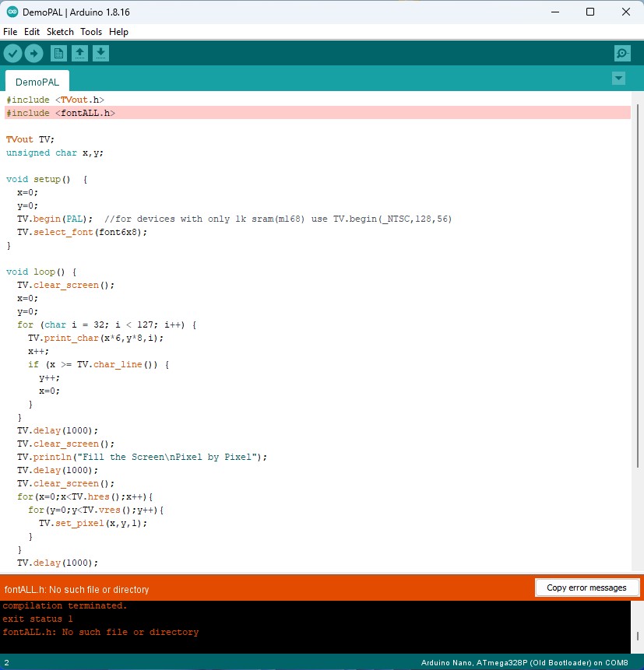Open the Tools menu
This screenshot has height=670, width=644.
click(x=91, y=32)
